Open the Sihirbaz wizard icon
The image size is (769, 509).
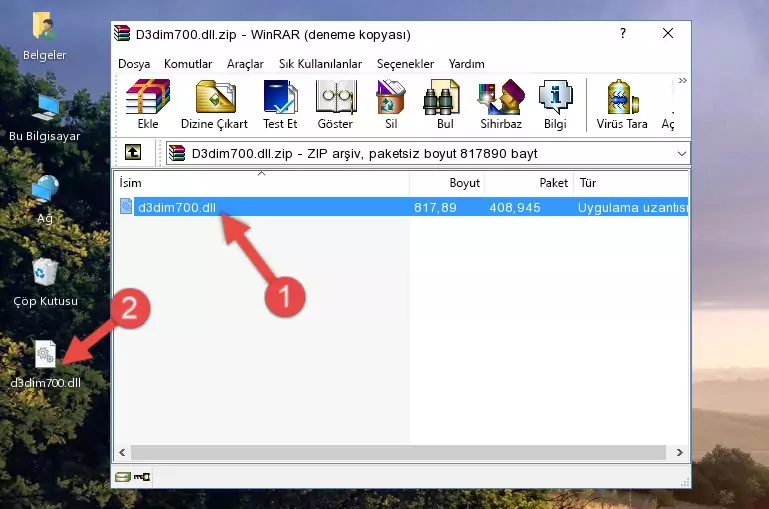(501, 103)
